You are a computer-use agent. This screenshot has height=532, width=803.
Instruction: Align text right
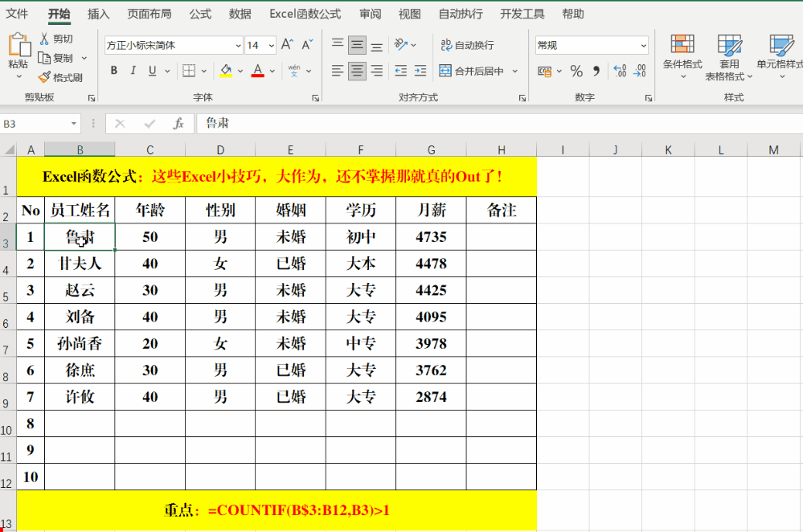click(x=377, y=71)
